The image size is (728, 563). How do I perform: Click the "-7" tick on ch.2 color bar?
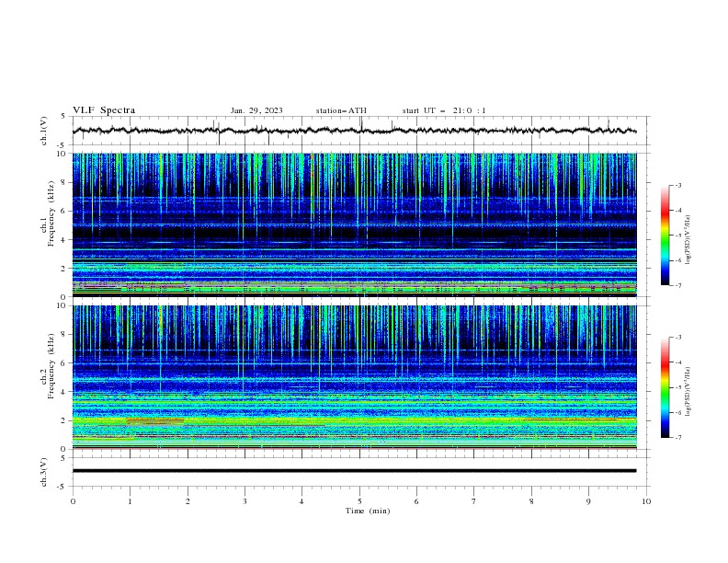(677, 437)
